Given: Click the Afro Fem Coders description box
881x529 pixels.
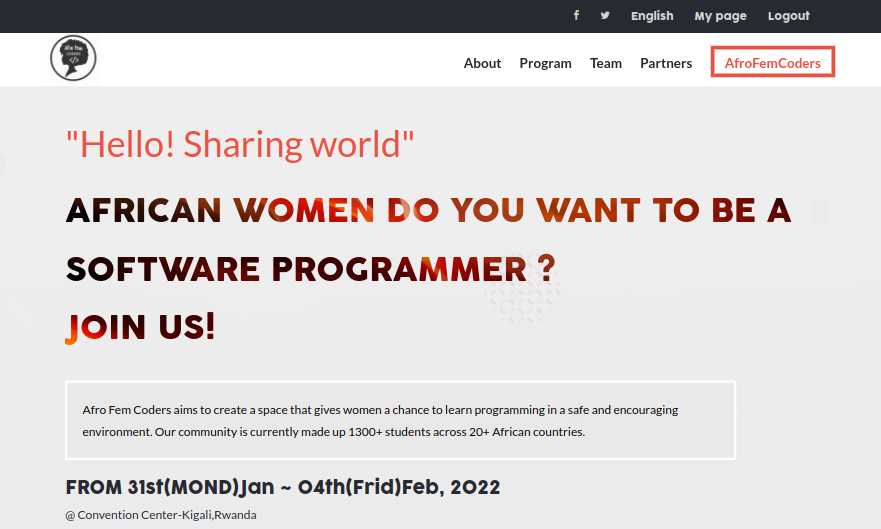Looking at the screenshot, I should (400, 421).
